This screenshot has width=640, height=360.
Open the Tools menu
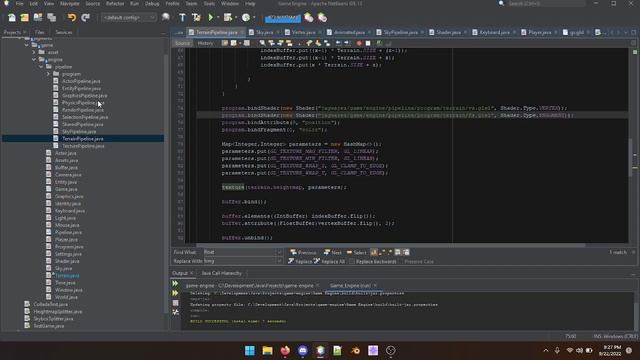[x=209, y=4]
